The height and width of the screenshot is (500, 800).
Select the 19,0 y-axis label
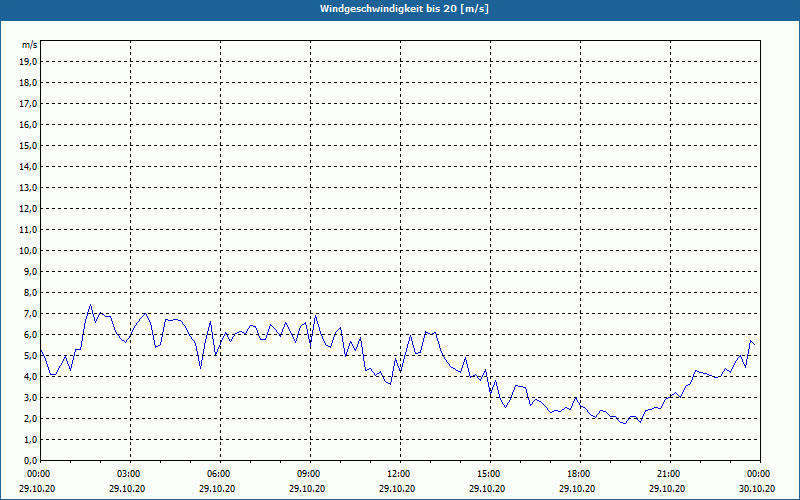pyautogui.click(x=28, y=62)
